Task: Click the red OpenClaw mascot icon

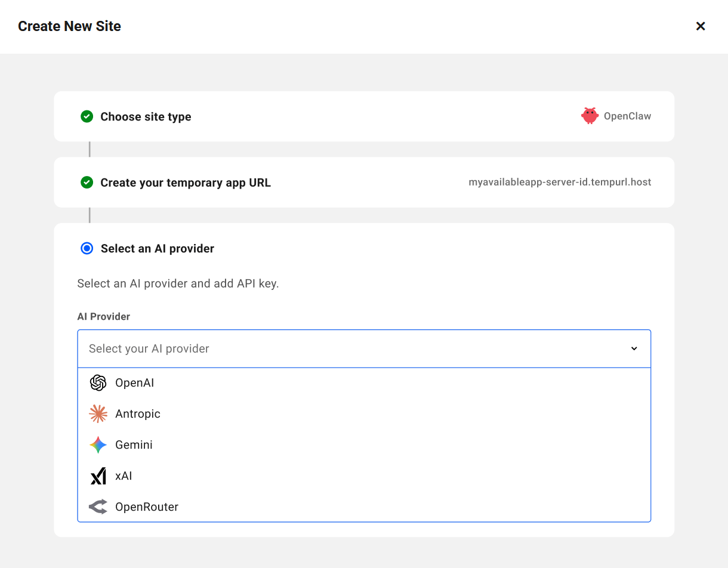Action: click(x=590, y=116)
